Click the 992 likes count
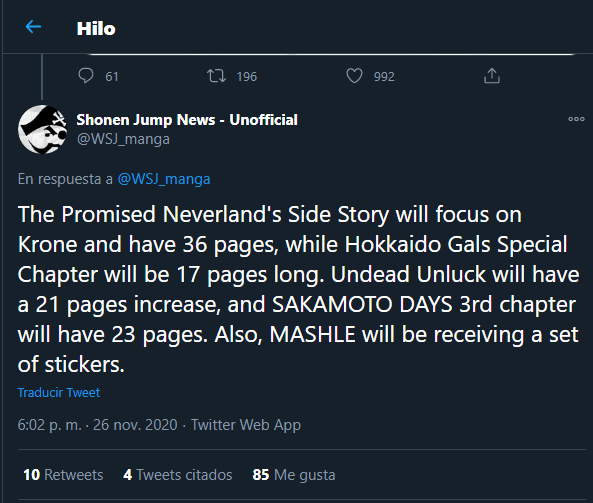 pyautogui.click(x=384, y=77)
